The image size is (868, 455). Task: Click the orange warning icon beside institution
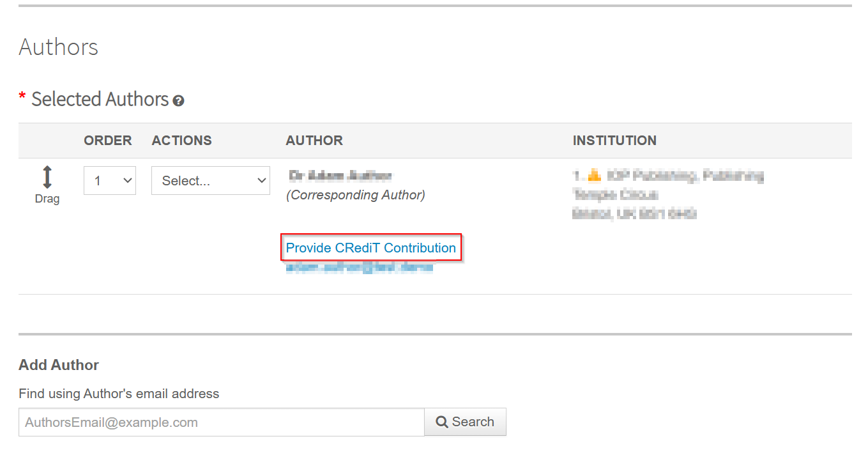[594, 175]
